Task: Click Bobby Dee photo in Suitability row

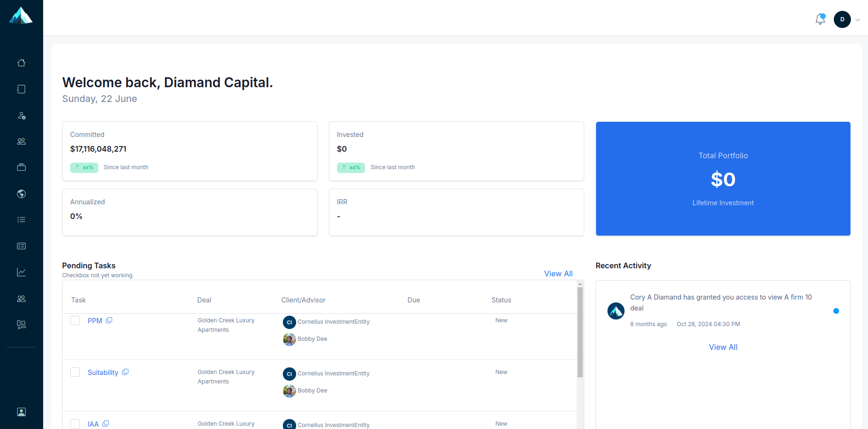Action: click(289, 391)
